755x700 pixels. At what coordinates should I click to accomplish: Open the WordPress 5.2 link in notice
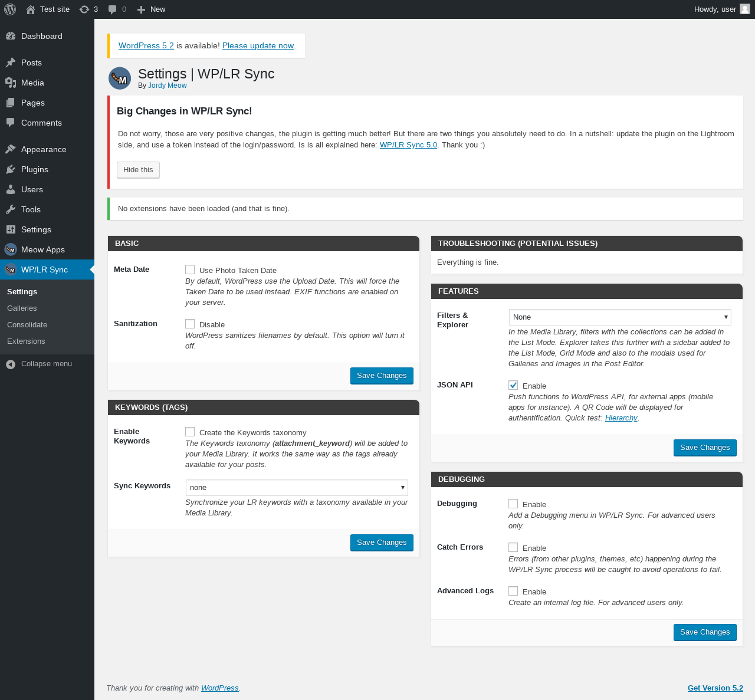146,45
